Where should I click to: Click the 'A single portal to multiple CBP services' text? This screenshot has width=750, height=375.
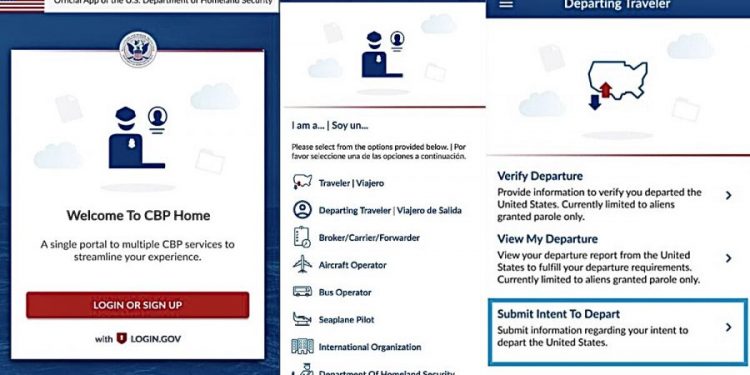138,251
